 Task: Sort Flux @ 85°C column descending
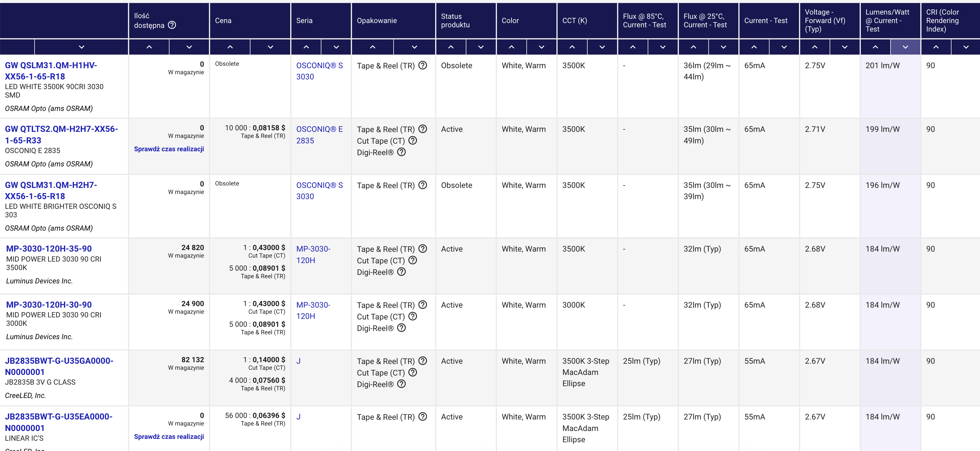coord(663,47)
